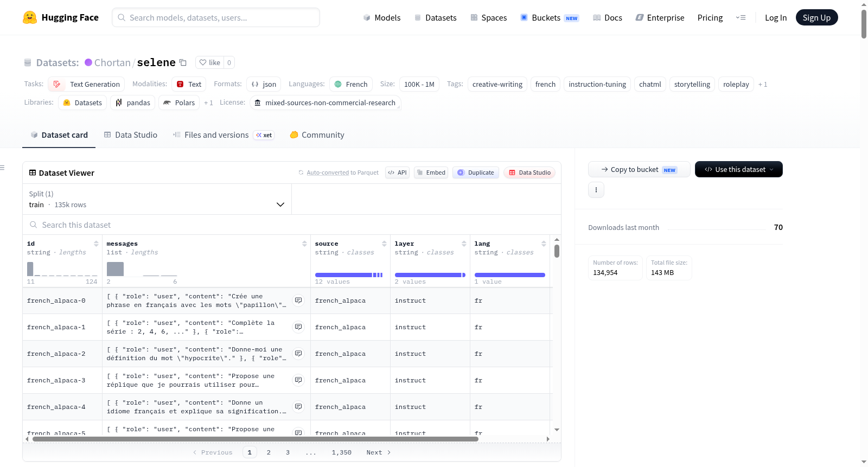
Task: Filter by Text Generation task tag
Action: click(x=87, y=84)
